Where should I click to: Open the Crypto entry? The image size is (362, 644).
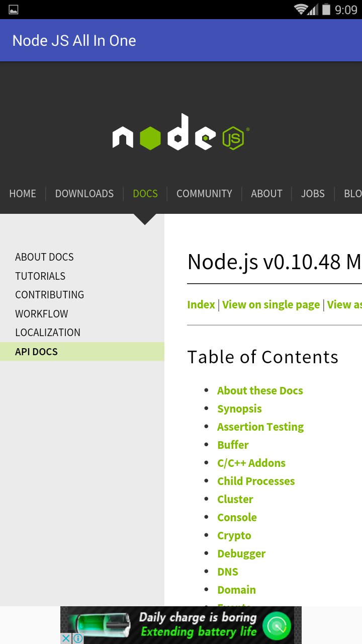point(234,535)
